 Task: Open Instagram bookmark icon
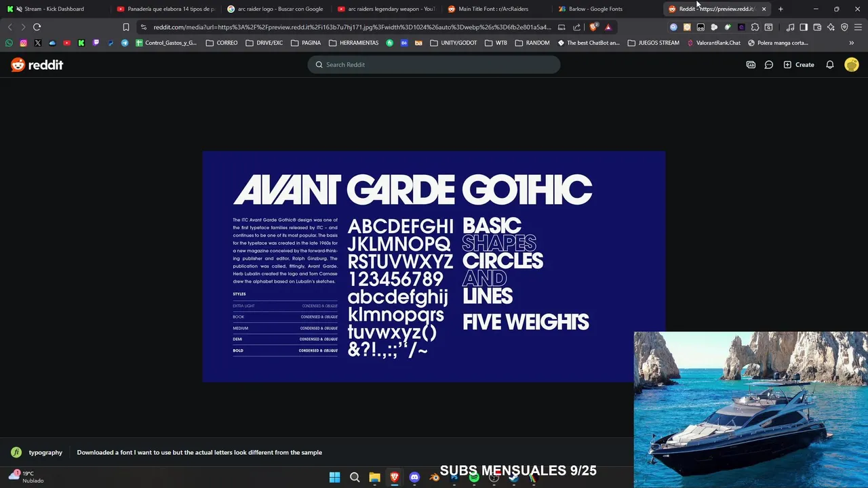tap(23, 43)
